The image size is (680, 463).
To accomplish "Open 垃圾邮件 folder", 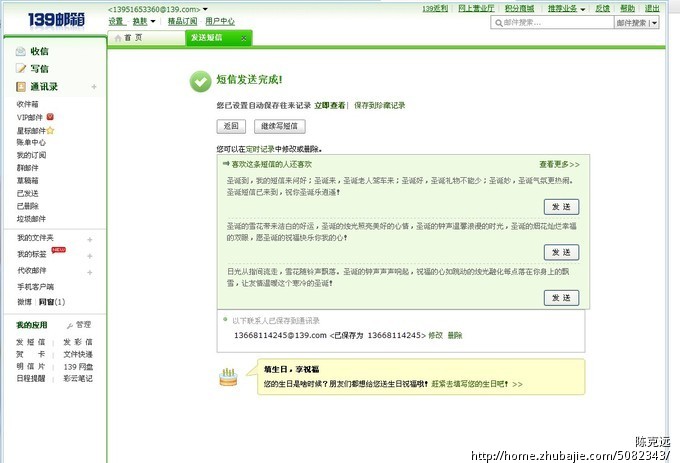I will click(x=31, y=218).
